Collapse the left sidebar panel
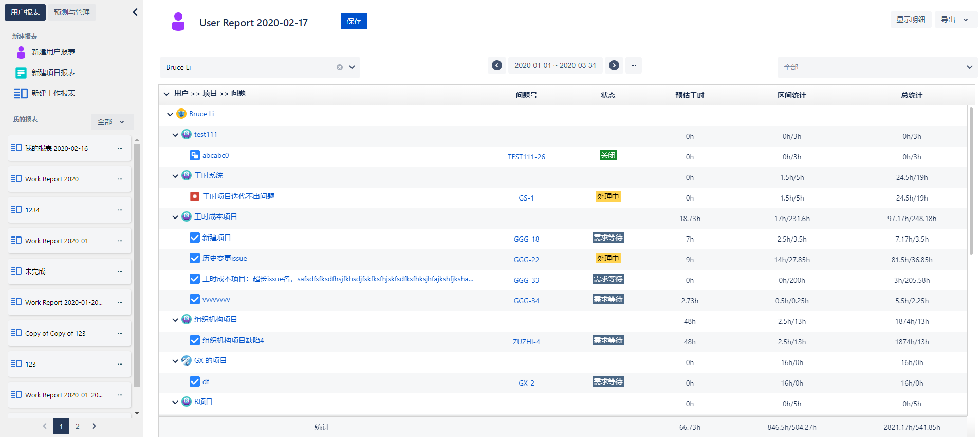Screen dimensions: 980x437 (135, 12)
